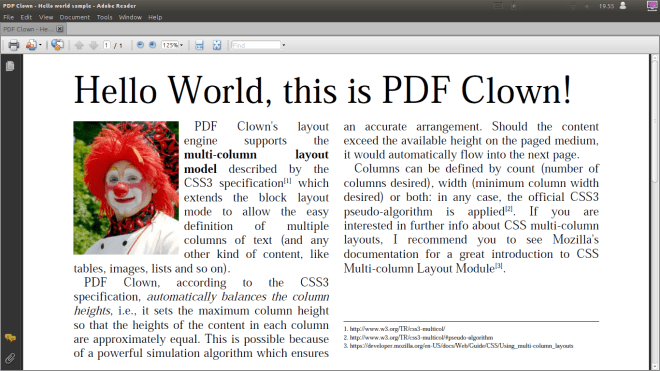Go to next page with down arrow
The height and width of the screenshot is (371, 660).
click(93, 45)
